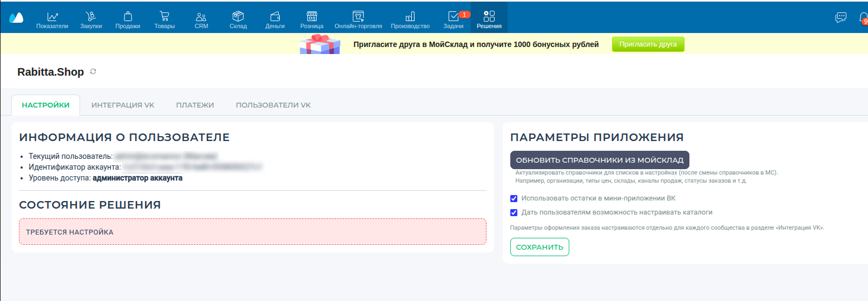Click the MoySklad logo icon
868x301 pixels.
pos(16,18)
